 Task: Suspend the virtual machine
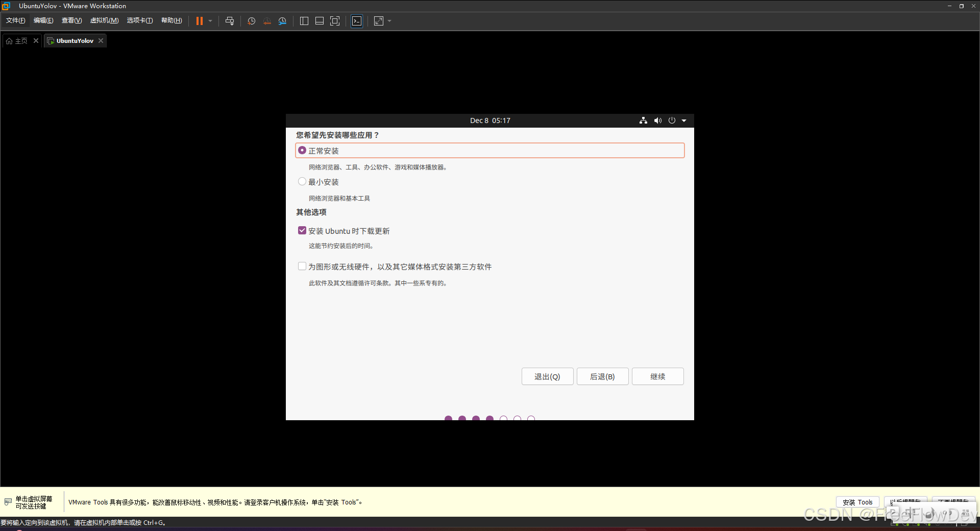point(199,21)
